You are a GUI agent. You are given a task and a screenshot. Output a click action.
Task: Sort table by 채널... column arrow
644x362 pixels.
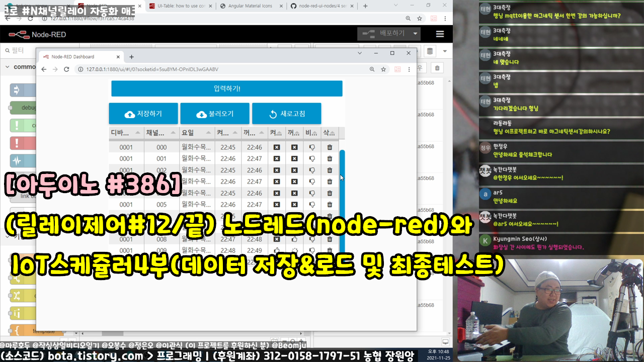tap(173, 133)
